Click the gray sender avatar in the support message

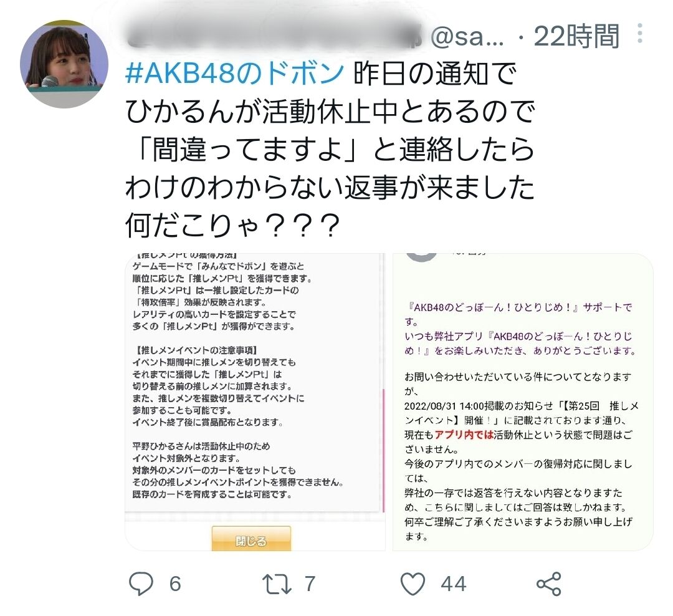click(421, 257)
